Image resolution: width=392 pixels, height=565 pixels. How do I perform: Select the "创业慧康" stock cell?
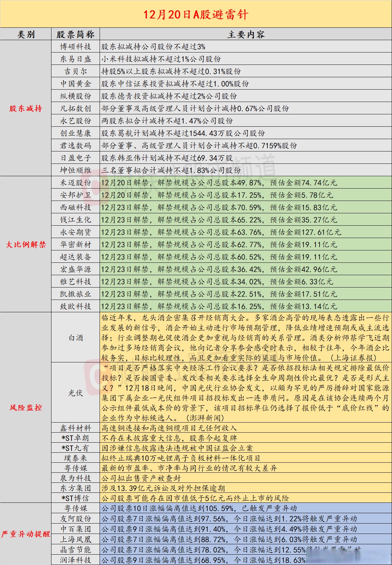[x=76, y=133]
